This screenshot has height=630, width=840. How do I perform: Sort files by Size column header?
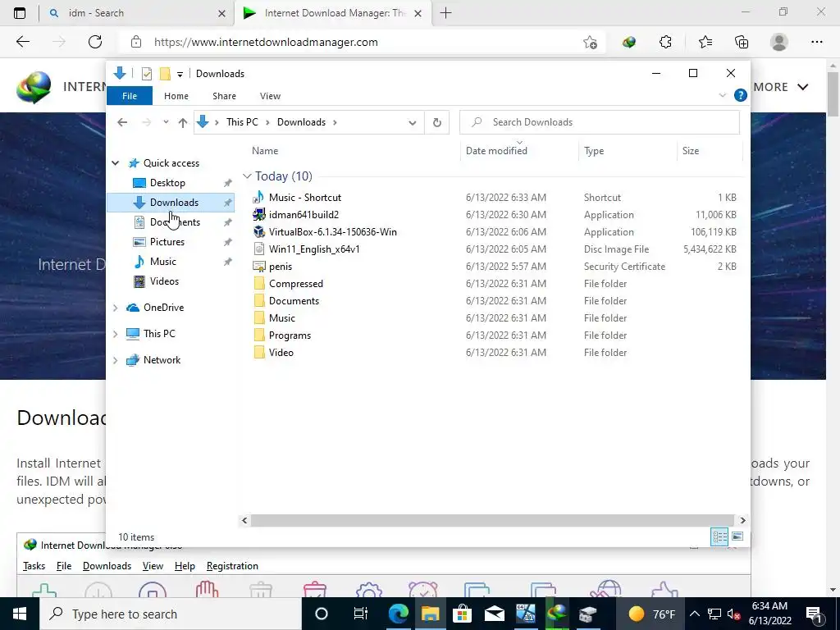[691, 151]
